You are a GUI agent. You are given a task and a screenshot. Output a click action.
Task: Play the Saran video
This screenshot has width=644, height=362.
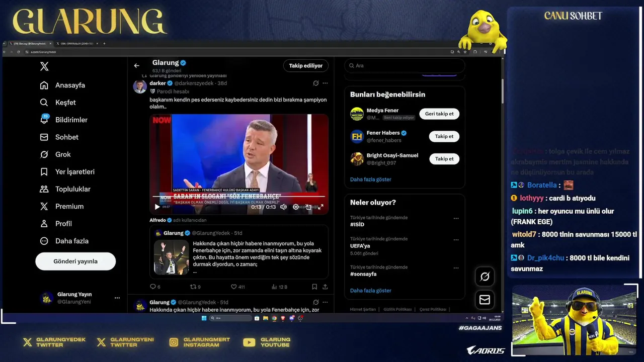click(157, 207)
